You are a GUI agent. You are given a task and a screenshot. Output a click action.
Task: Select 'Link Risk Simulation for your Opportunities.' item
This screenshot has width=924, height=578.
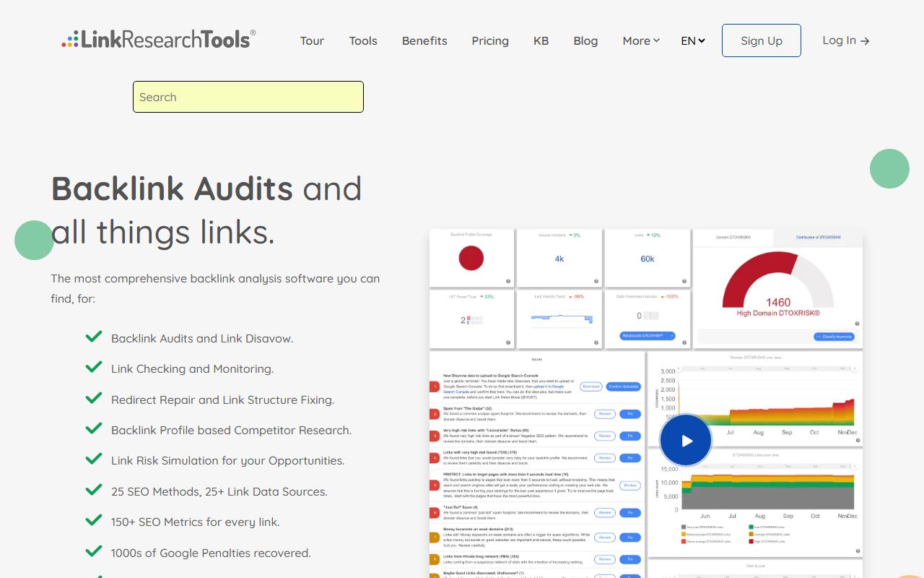[x=228, y=460]
